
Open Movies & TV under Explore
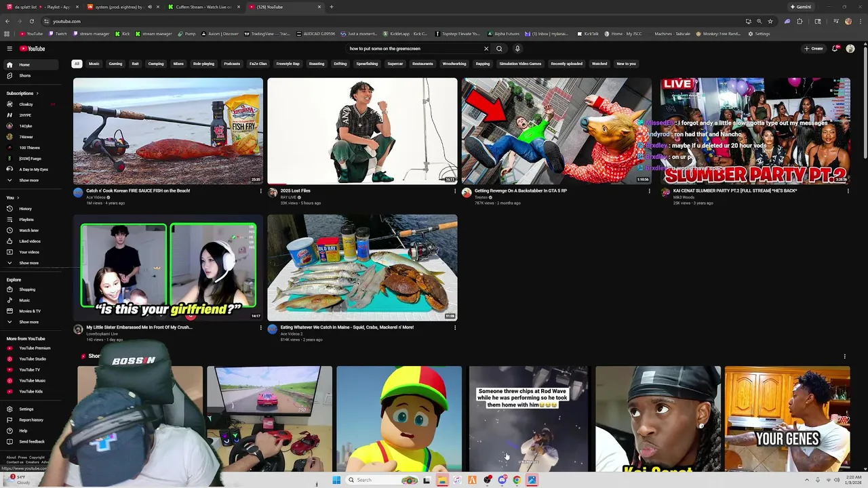click(30, 311)
